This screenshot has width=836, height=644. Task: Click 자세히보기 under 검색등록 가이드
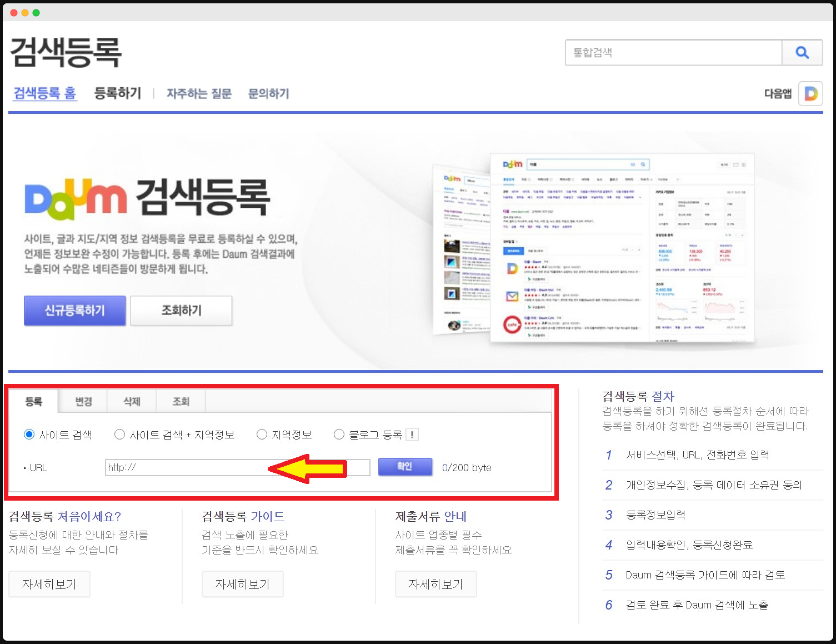click(x=243, y=584)
